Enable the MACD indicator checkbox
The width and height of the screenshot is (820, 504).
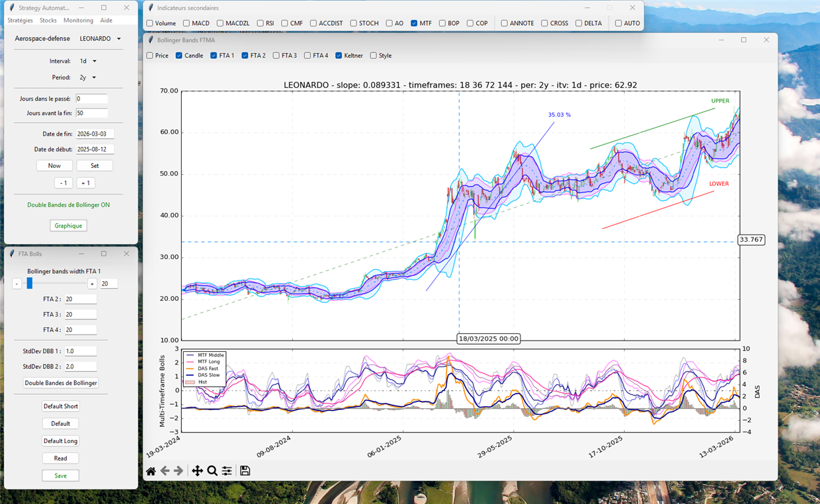click(187, 23)
